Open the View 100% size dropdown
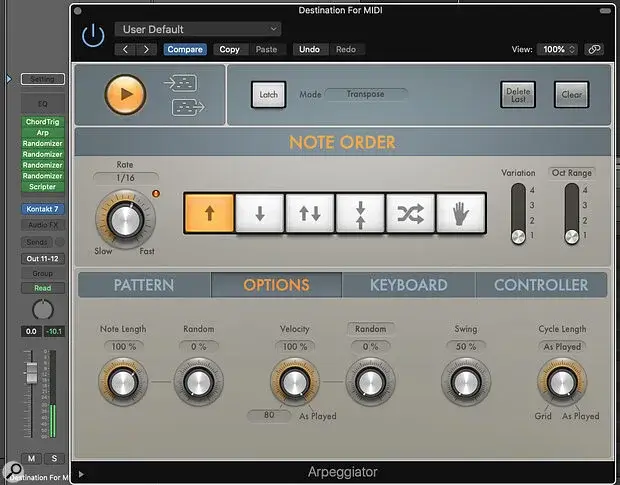The image size is (620, 485). click(557, 49)
